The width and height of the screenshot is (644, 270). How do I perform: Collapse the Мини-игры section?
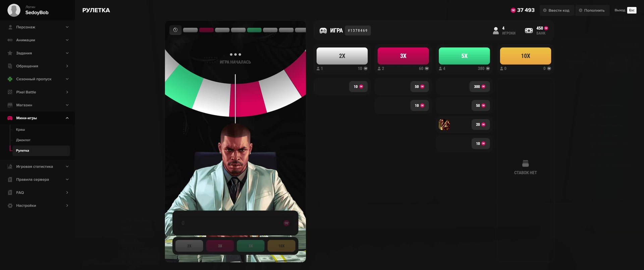coord(67,118)
